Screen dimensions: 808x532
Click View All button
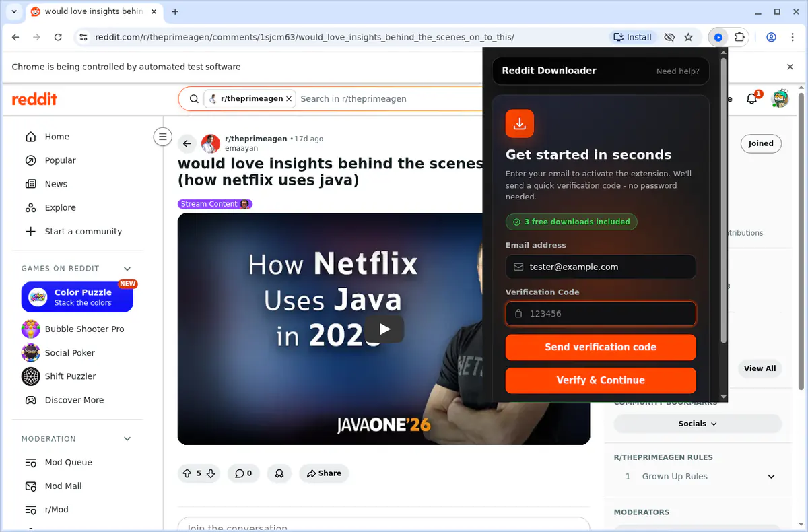pos(760,368)
